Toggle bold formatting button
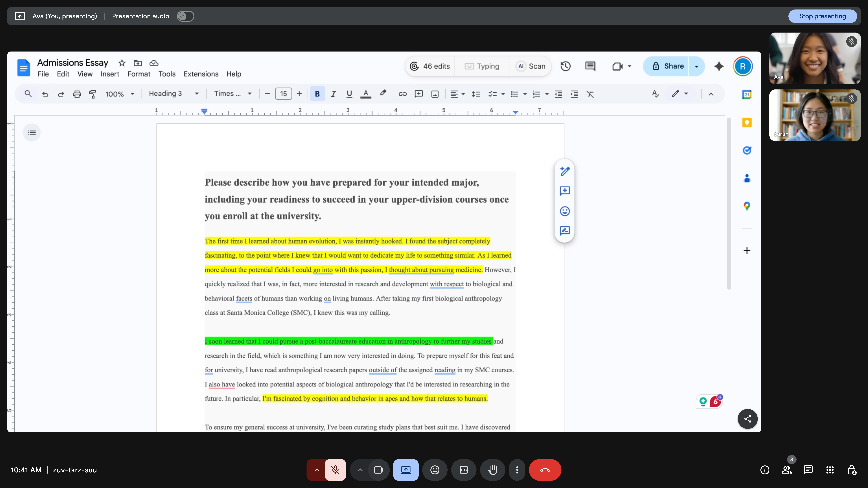Image resolution: width=868 pixels, height=488 pixels. point(317,94)
